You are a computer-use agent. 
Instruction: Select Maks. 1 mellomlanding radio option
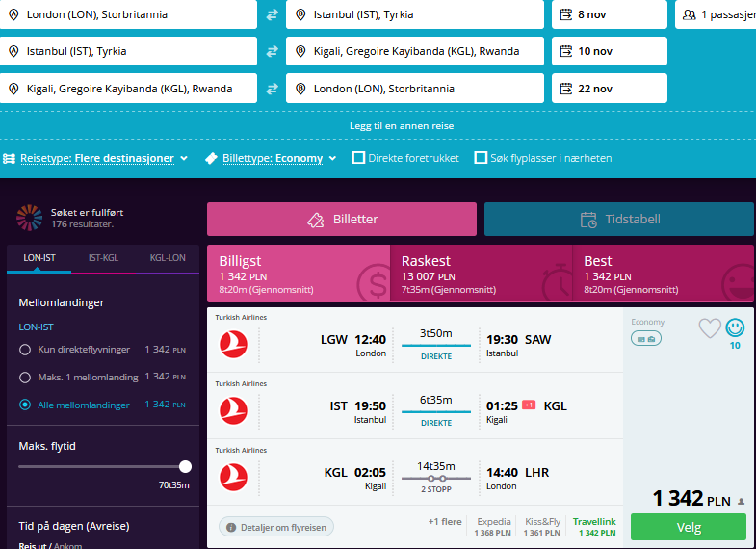(x=25, y=377)
